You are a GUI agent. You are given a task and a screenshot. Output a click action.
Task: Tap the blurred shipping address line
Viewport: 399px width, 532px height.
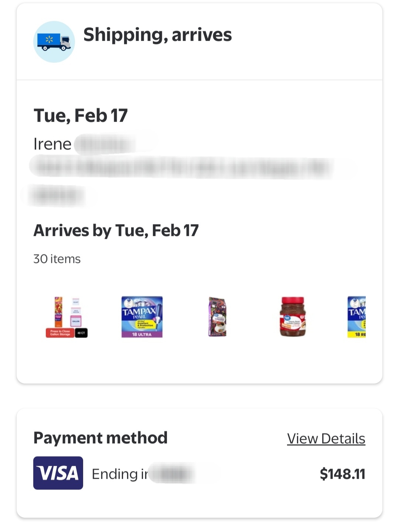(x=181, y=167)
